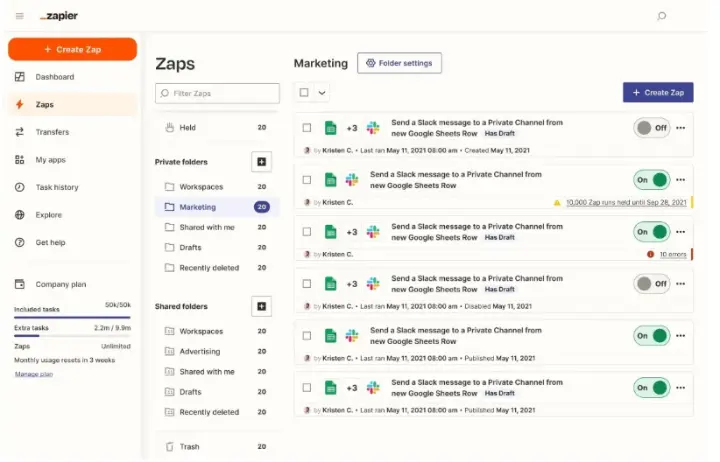Screen dimensions: 720x462
Task: Open the 10 errors link
Action: (x=673, y=254)
